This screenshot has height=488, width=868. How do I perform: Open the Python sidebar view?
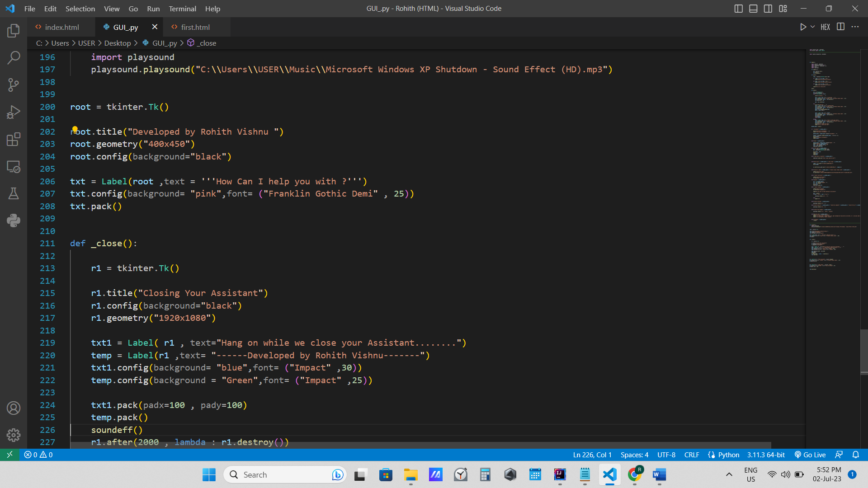point(14,221)
